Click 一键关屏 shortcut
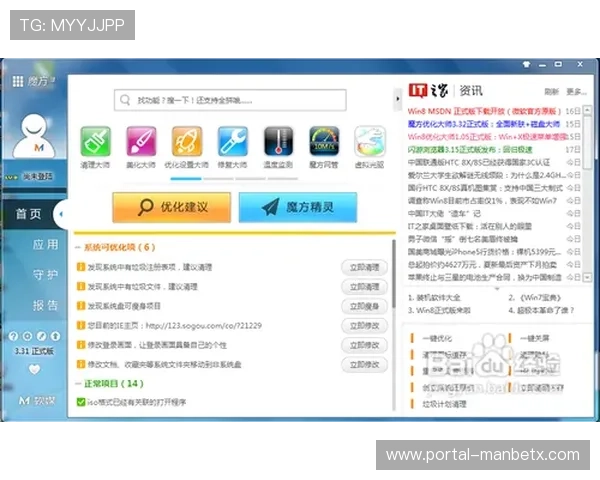 pos(535,338)
